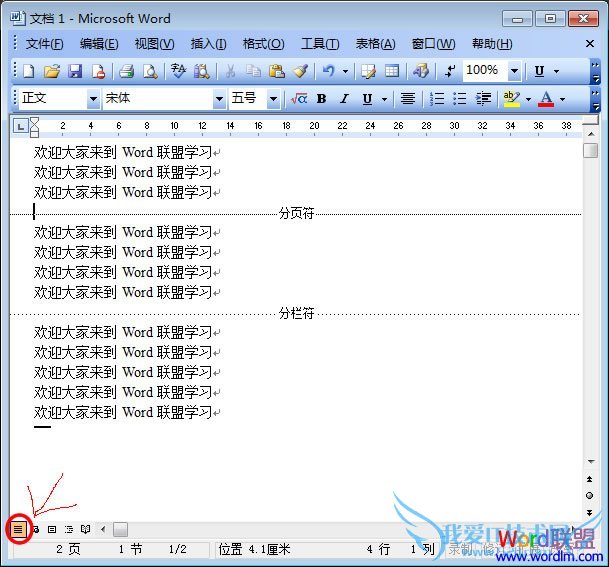Click the Permission icon on standard toolbar
This screenshot has height=567, width=609.
[98, 71]
